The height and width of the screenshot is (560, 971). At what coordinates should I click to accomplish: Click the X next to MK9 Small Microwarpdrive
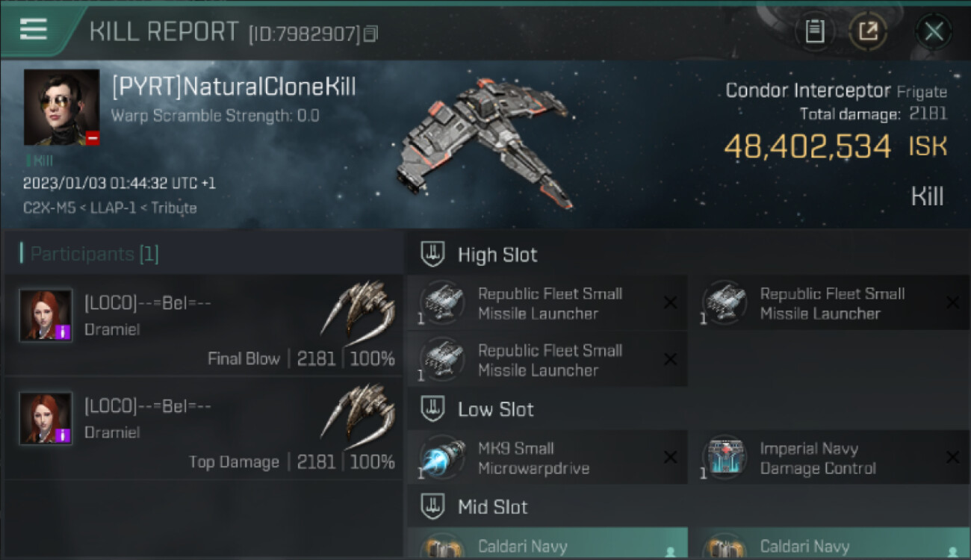click(670, 458)
